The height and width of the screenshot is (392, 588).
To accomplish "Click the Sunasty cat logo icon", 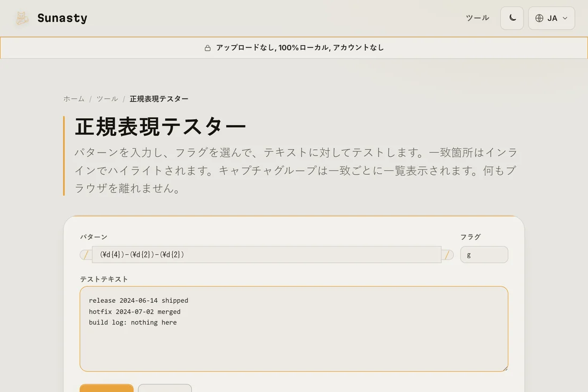I will coord(22,18).
